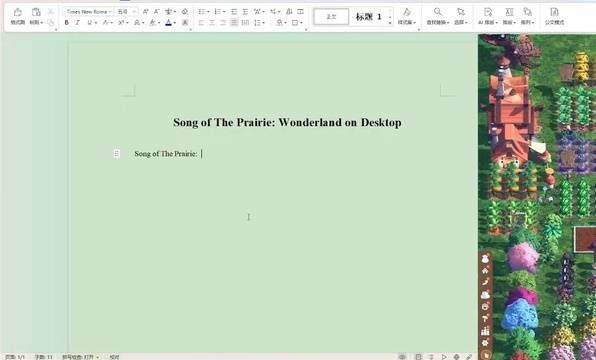Click the clear formatting eraser icon
The height and width of the screenshot is (360, 596).
click(x=185, y=12)
